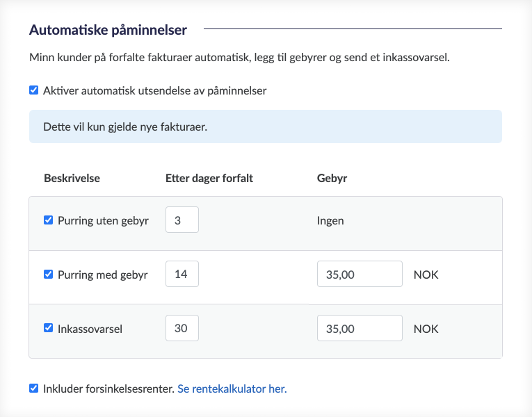Select the days field showing 30
The image size is (532, 417).
click(x=182, y=328)
